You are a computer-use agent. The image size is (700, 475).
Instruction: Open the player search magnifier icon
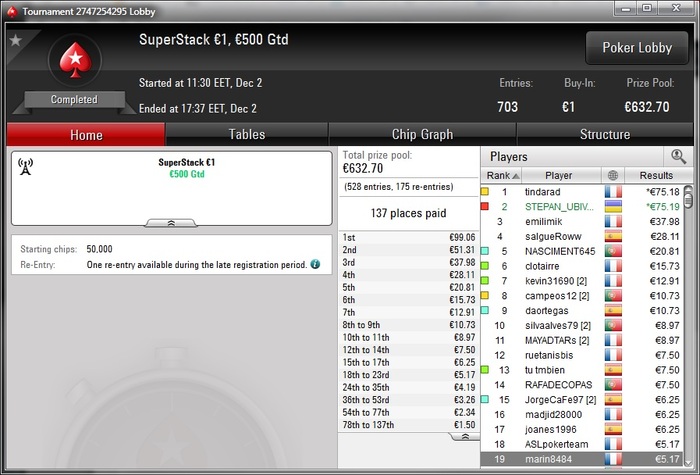[679, 157]
